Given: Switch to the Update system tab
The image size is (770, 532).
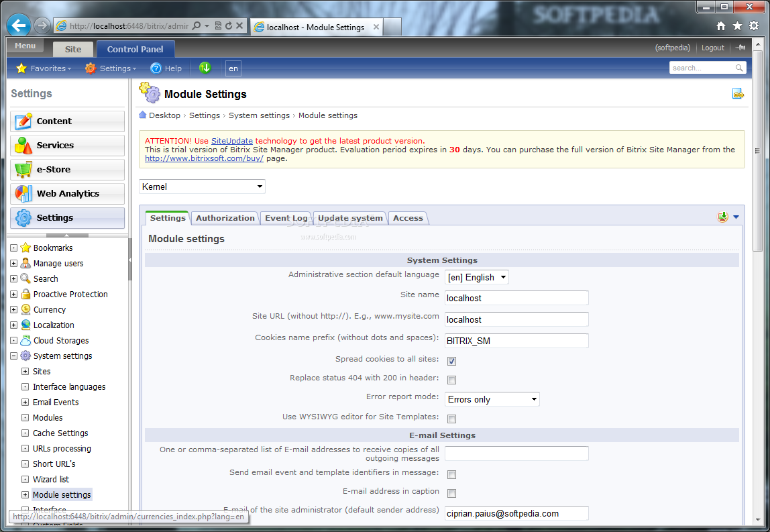Looking at the screenshot, I should coord(350,218).
